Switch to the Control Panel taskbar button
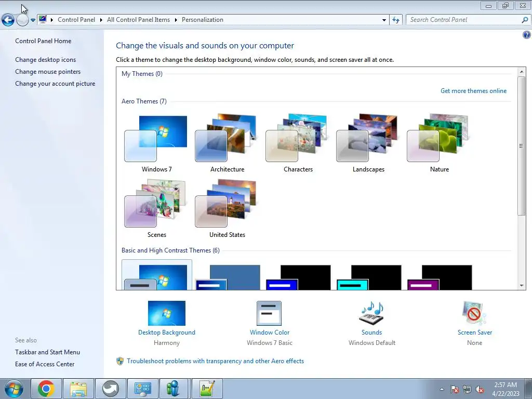 142,389
